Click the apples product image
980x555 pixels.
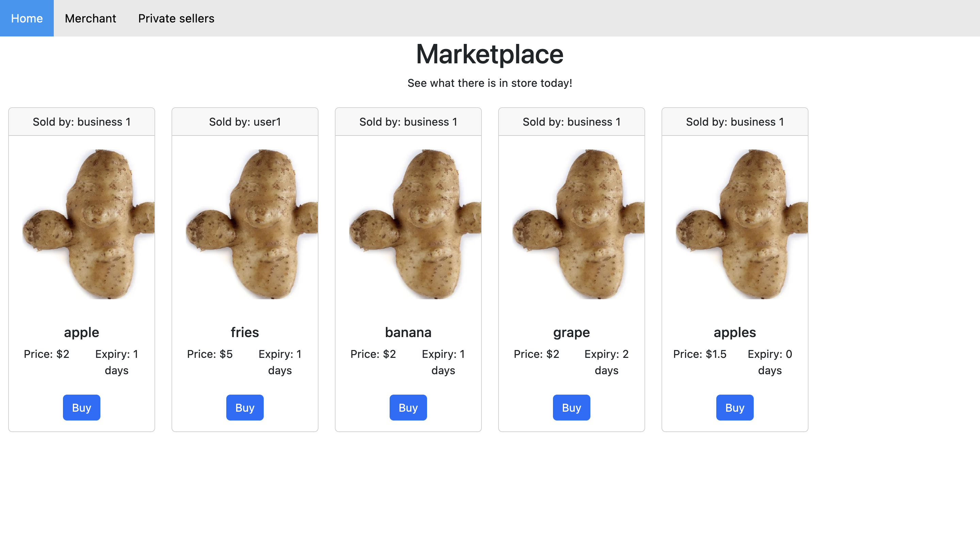point(742,224)
